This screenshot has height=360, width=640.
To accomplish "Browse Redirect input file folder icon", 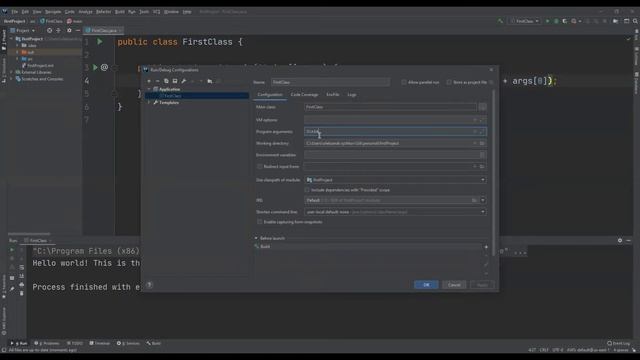I will pyautogui.click(x=482, y=167).
